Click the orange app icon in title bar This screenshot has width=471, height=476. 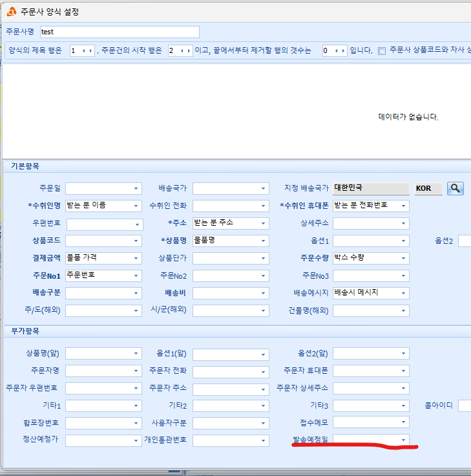point(12,12)
